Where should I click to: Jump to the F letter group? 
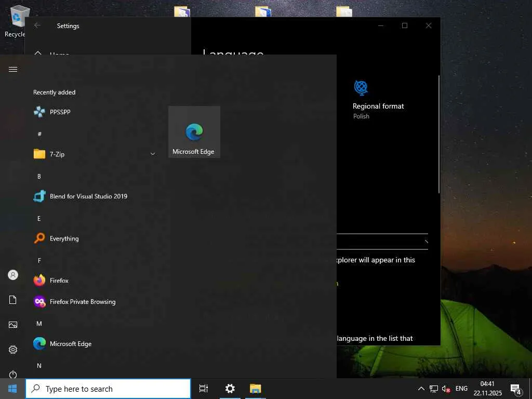[x=39, y=261]
